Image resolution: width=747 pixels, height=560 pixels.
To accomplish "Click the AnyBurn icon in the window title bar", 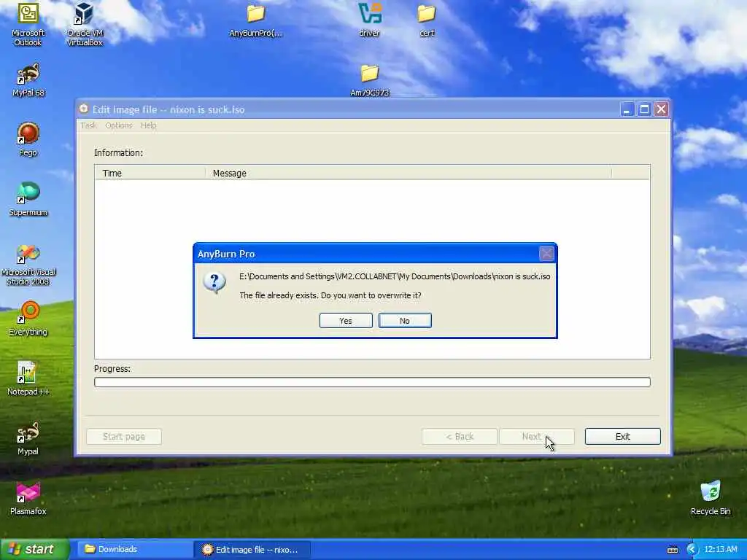I will tap(84, 109).
